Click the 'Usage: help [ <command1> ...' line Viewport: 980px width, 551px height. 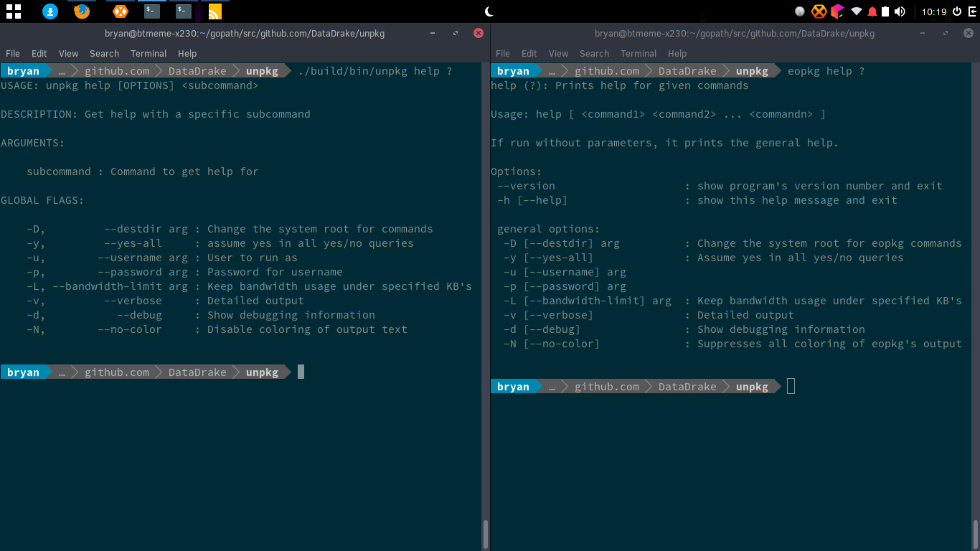[x=659, y=114]
